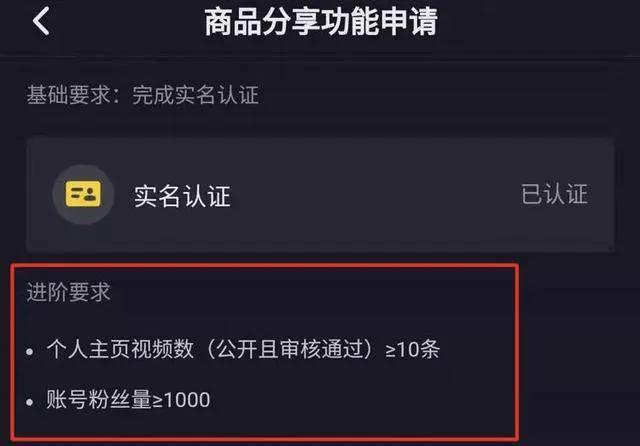Viewport: 640px width, 446px height.
Task: Click the 基础要求：完成实名认证 heading
Action: point(142,95)
